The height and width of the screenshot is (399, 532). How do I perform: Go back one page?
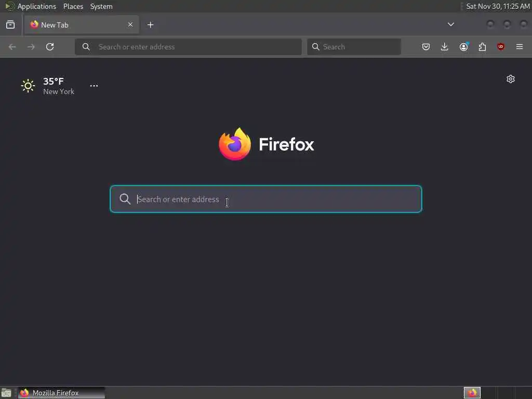pos(12,47)
